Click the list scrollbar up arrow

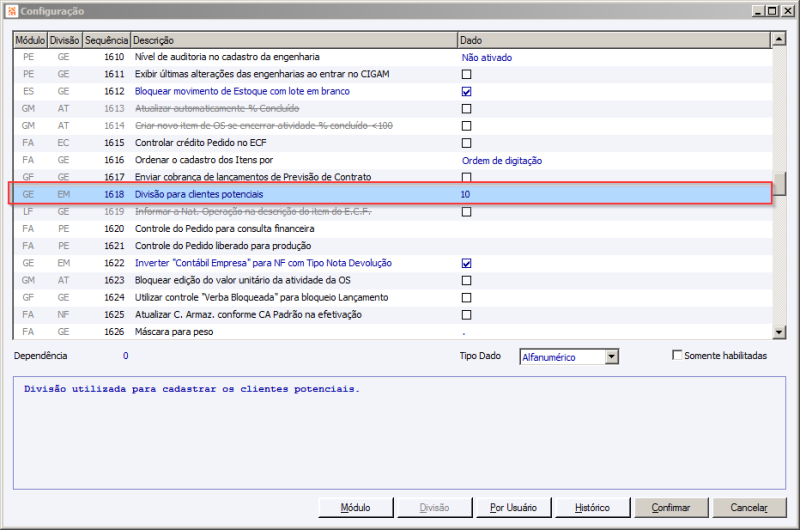pos(779,39)
